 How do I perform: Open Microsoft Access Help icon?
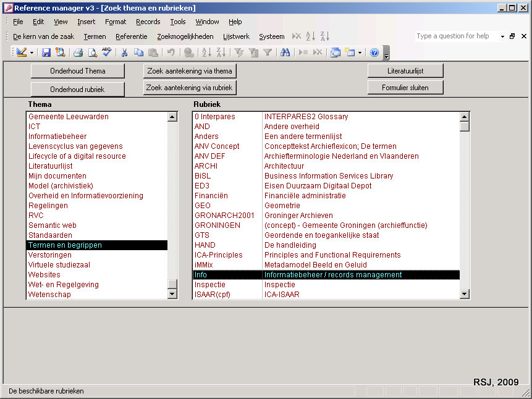[x=374, y=52]
